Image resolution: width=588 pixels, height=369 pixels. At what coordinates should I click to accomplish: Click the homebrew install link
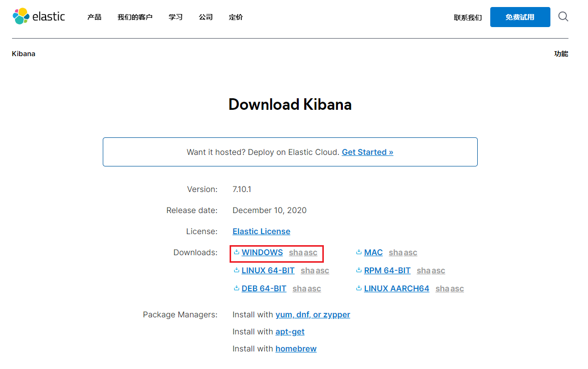click(x=296, y=349)
